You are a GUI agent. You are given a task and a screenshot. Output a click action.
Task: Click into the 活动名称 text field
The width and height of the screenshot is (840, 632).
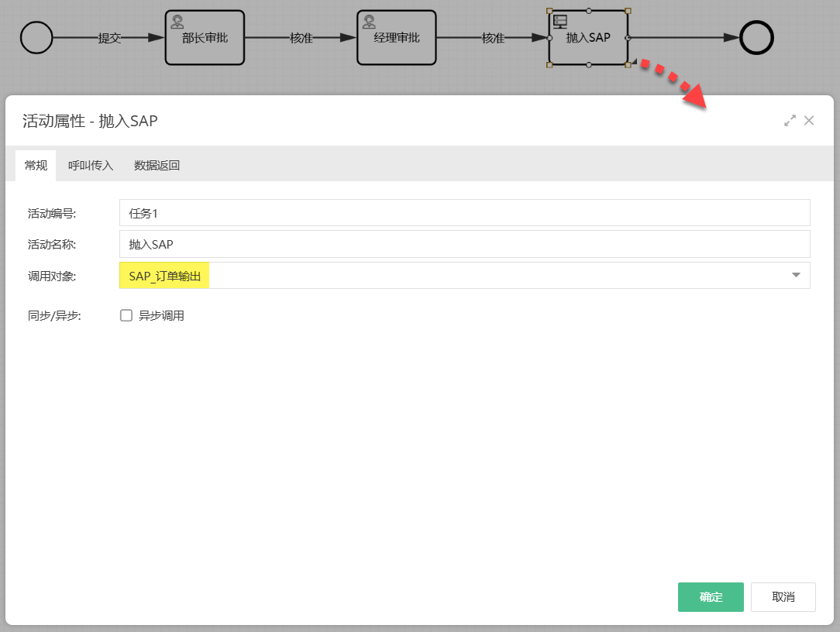464,244
